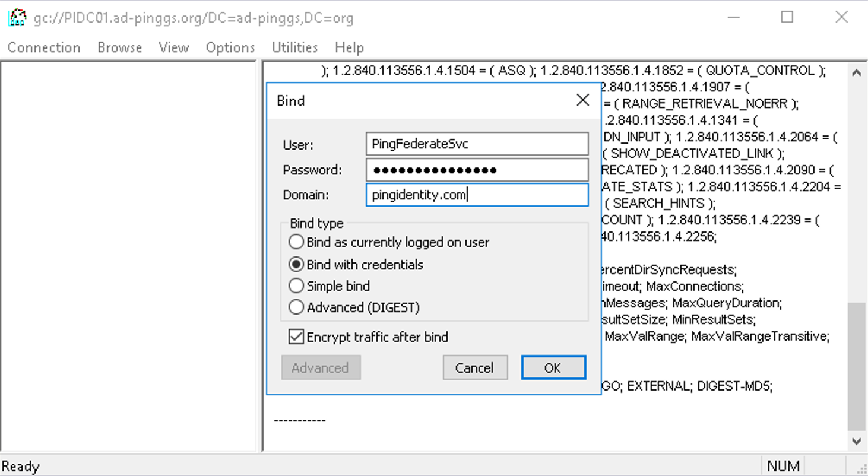Select Advanced (DIGEST) bind type
This screenshot has width=868, height=476.
[296, 307]
